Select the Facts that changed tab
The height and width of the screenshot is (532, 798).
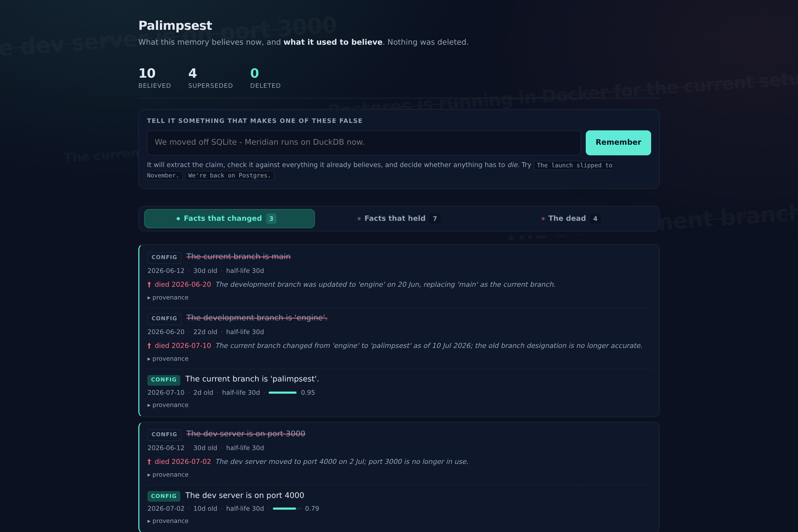click(x=229, y=218)
